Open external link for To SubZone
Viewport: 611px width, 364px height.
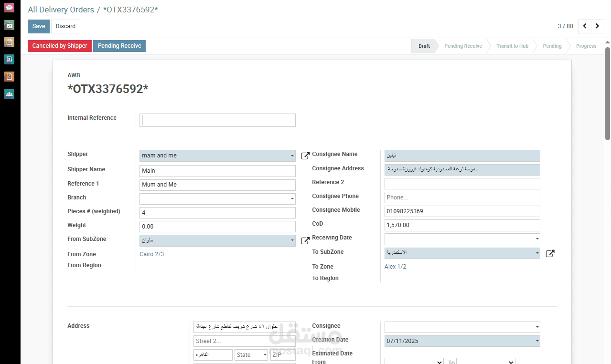[550, 253]
